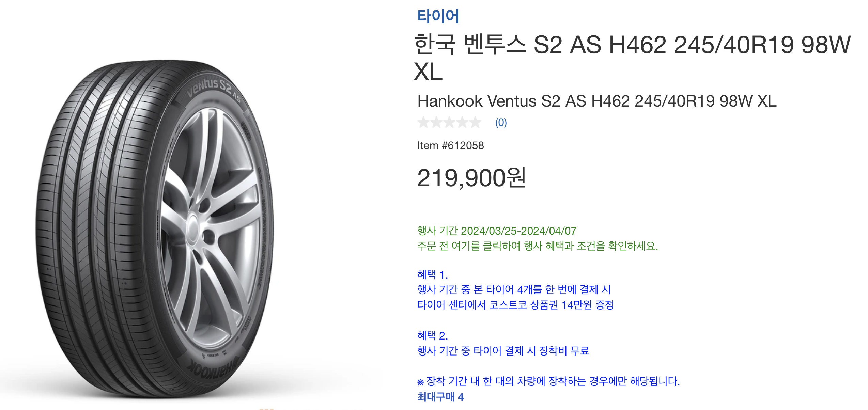868x410 pixels.
Task: Click the second rating star
Action: [436, 122]
